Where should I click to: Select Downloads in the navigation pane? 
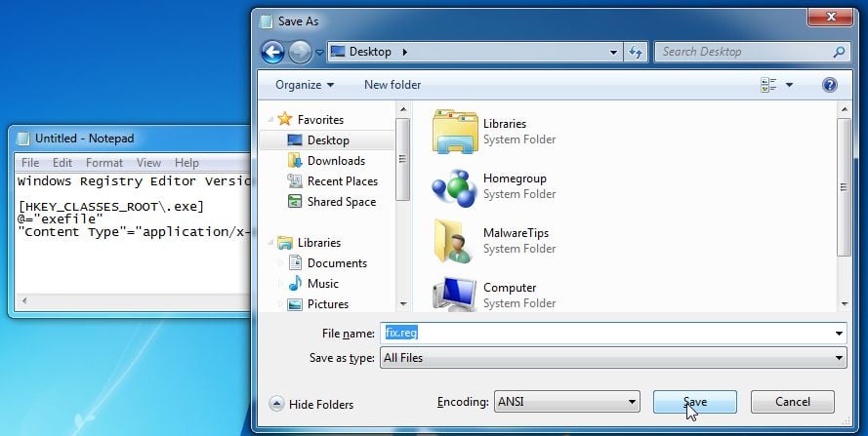click(336, 161)
